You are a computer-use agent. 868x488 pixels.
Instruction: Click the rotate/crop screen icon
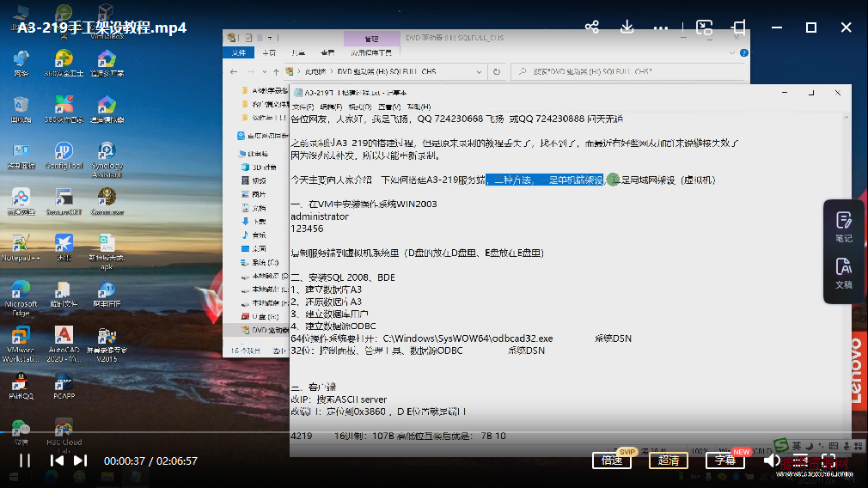click(x=738, y=27)
